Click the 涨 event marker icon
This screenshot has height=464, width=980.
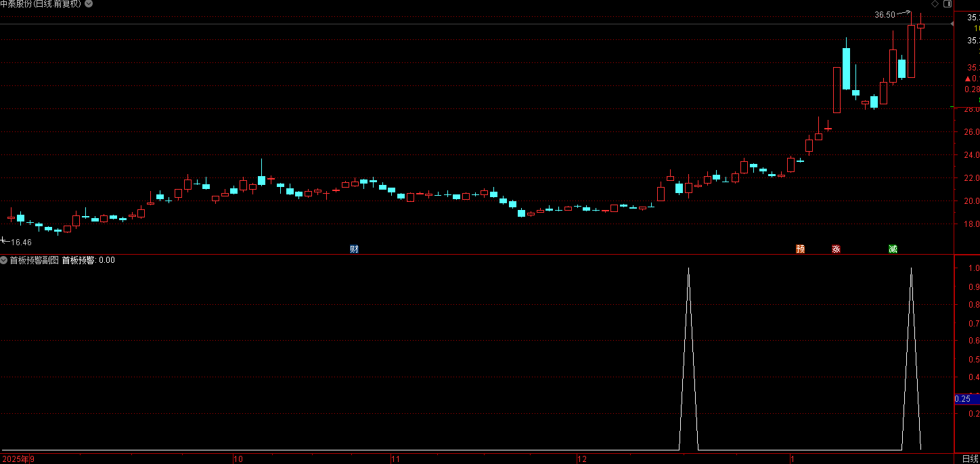tap(836, 249)
